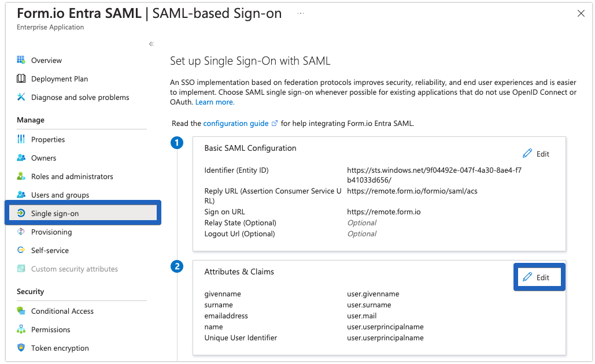This screenshot has height=364, width=595.
Task: Click the Roles and administrators icon
Action: [x=21, y=176]
